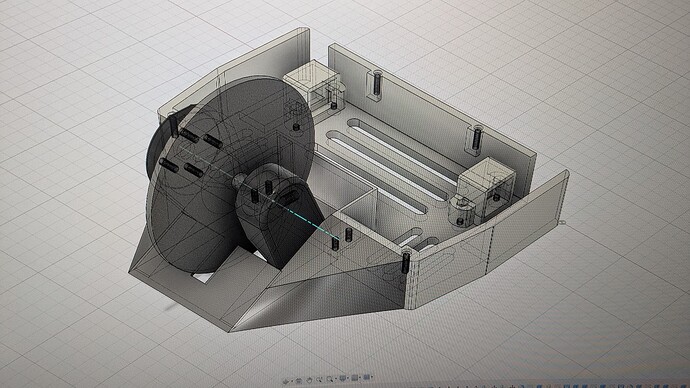690x388 pixels.
Task: Expand the Viewports dropdown arrow
Action: tap(372, 376)
